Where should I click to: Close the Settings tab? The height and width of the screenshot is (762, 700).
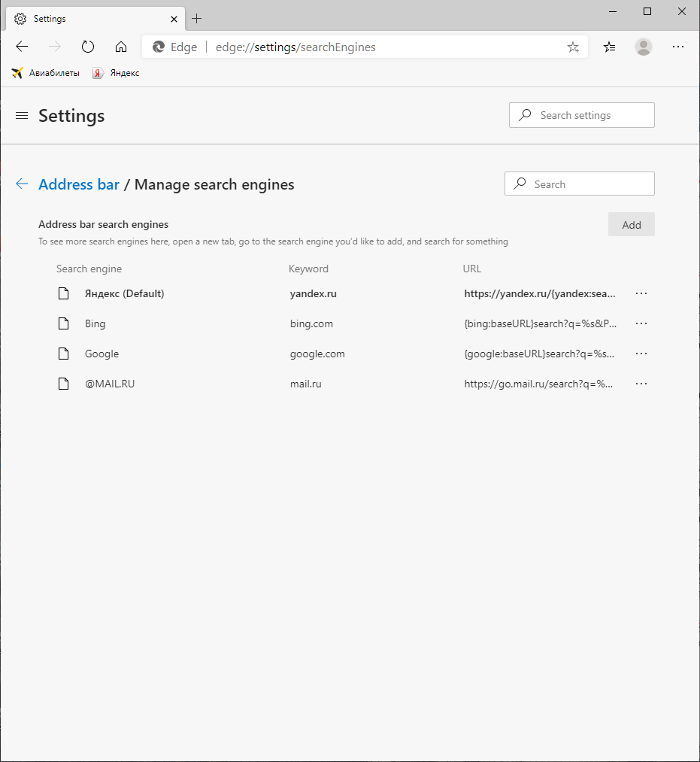[174, 19]
